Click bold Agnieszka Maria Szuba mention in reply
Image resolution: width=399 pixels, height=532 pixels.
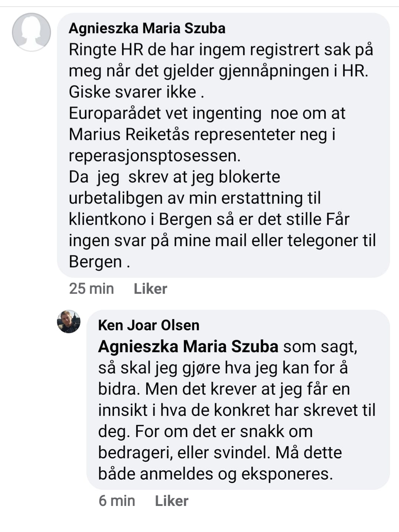[188, 346]
